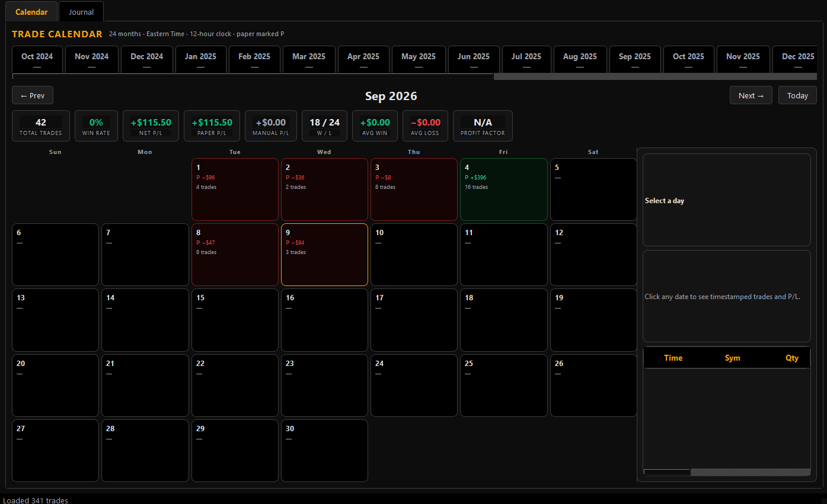The width and height of the screenshot is (827, 504).
Task: Select September 4 with 16 trades
Action: [504, 190]
